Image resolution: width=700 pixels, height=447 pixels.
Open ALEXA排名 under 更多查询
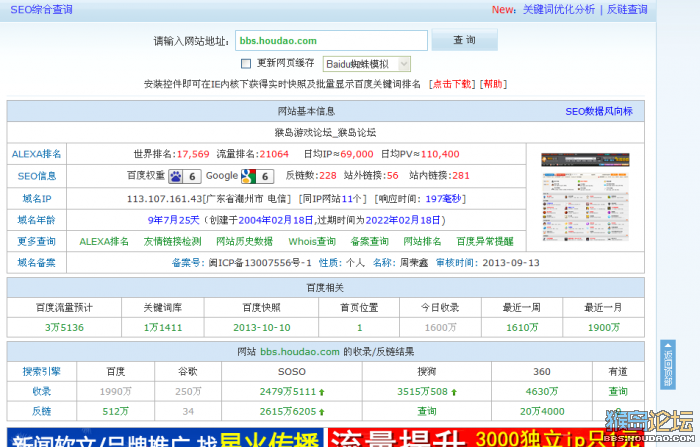click(104, 242)
